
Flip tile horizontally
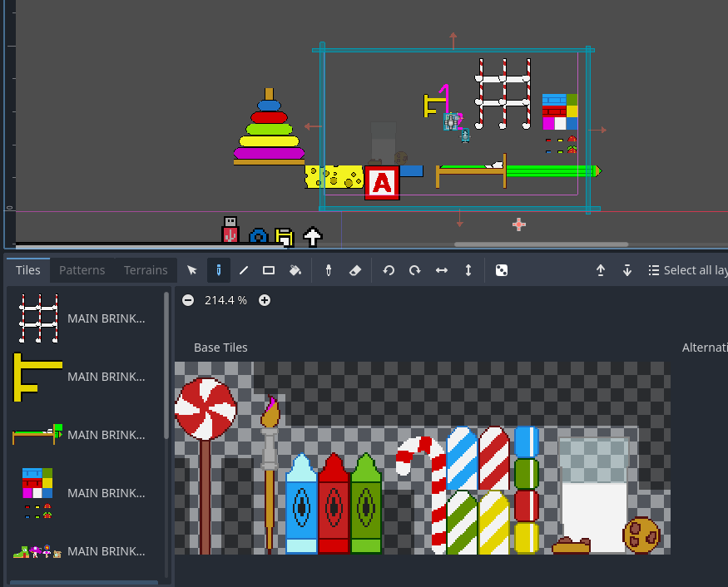coord(442,270)
